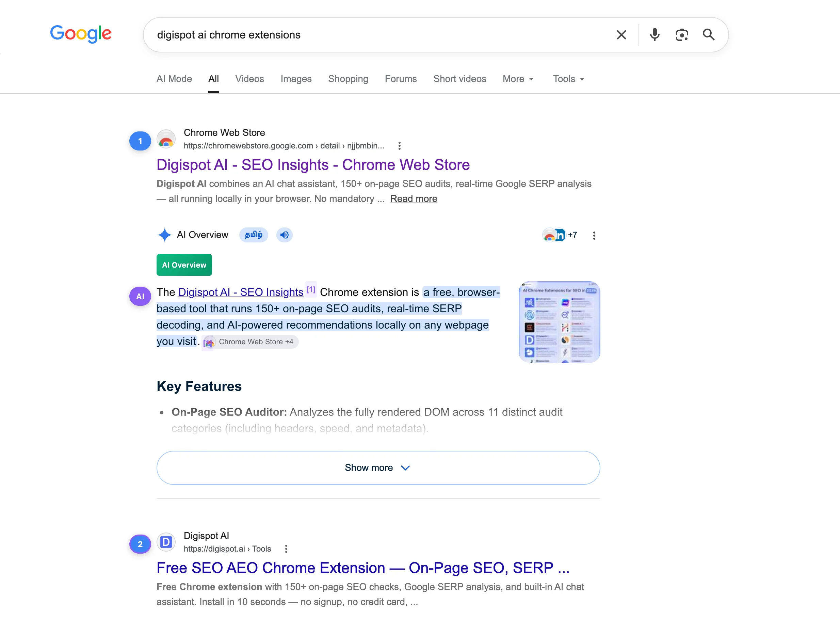This screenshot has width=840, height=619.
Task: Click the chromewebstore.google.com URL breadcrumb
Action: tap(284, 146)
